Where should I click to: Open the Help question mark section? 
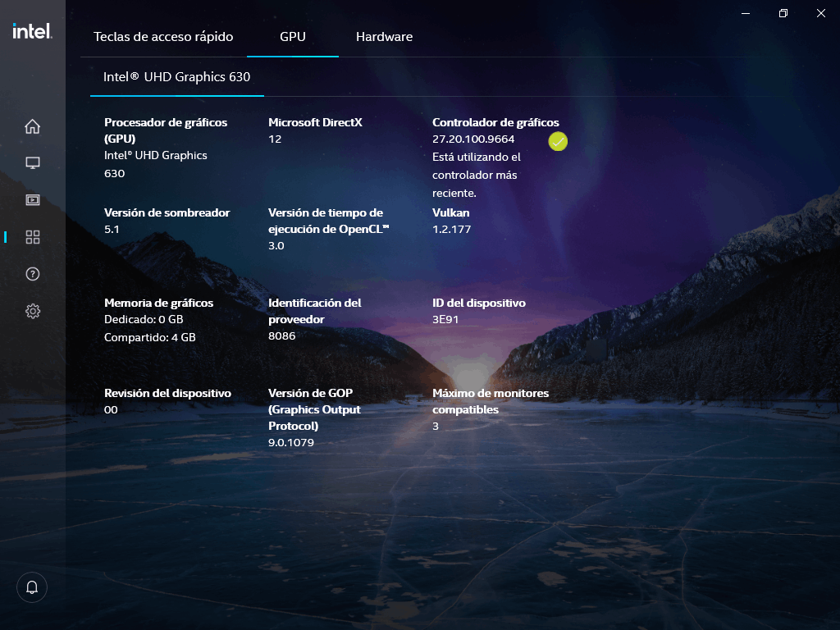coord(33,274)
